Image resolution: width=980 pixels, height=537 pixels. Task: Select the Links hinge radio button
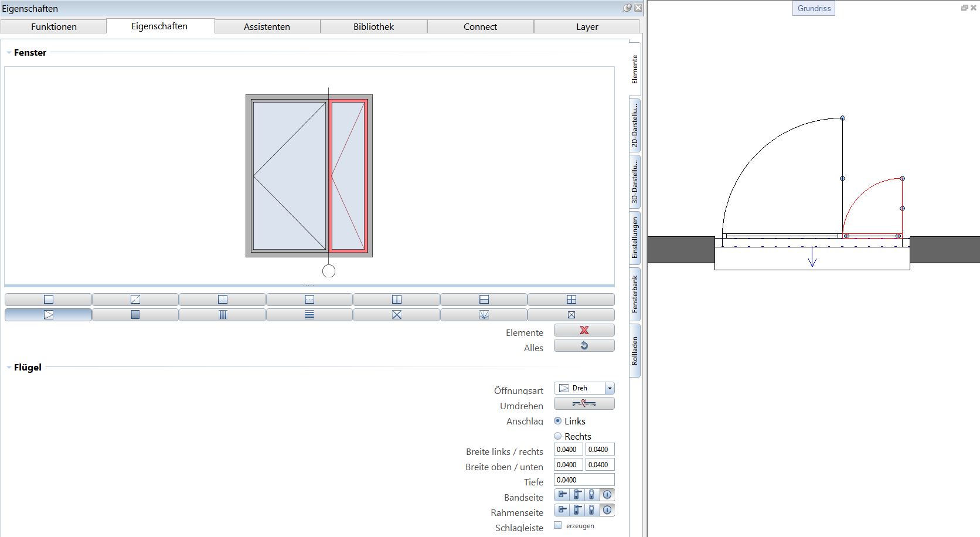pyautogui.click(x=558, y=421)
